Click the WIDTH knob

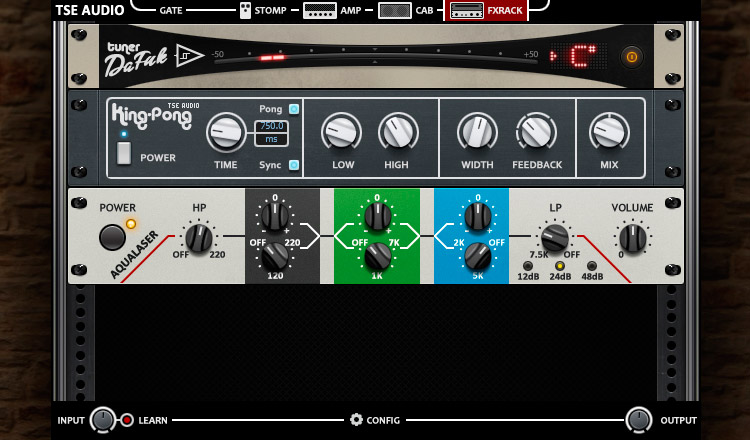click(477, 132)
